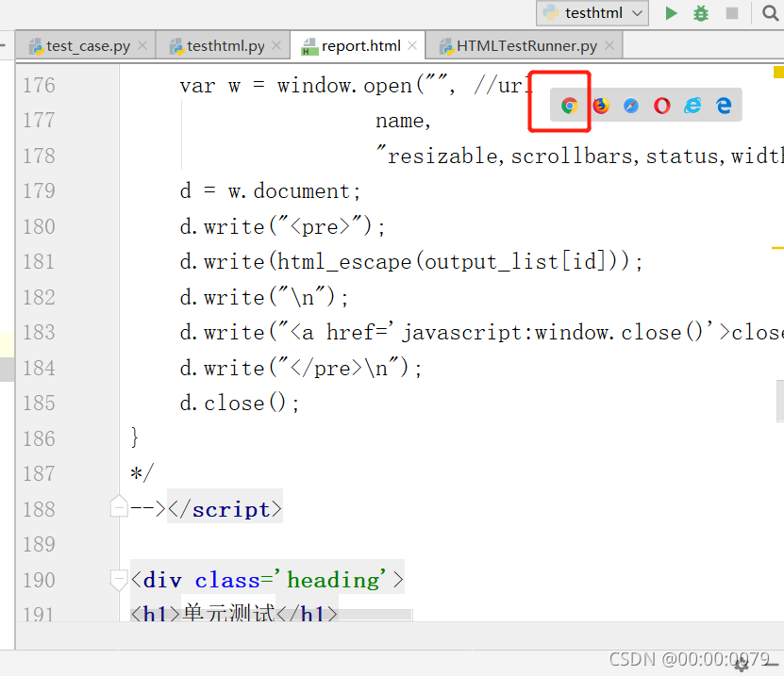Image resolution: width=784 pixels, height=676 pixels.
Task: Click html_escape(output_list[id]) line
Action: coord(411,262)
